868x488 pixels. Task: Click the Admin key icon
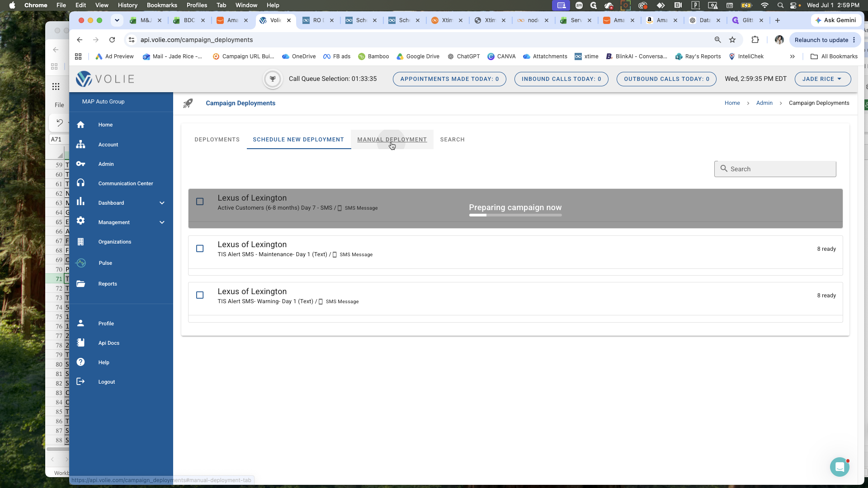[x=80, y=164]
